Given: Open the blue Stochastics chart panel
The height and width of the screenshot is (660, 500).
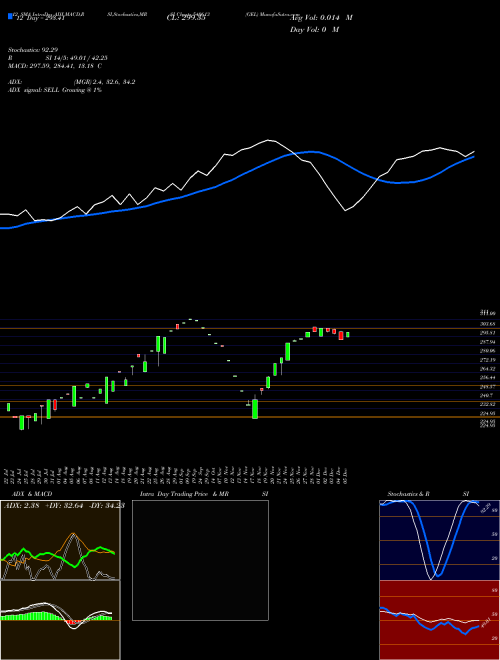Looking at the screenshot, I should pyautogui.click(x=439, y=540).
